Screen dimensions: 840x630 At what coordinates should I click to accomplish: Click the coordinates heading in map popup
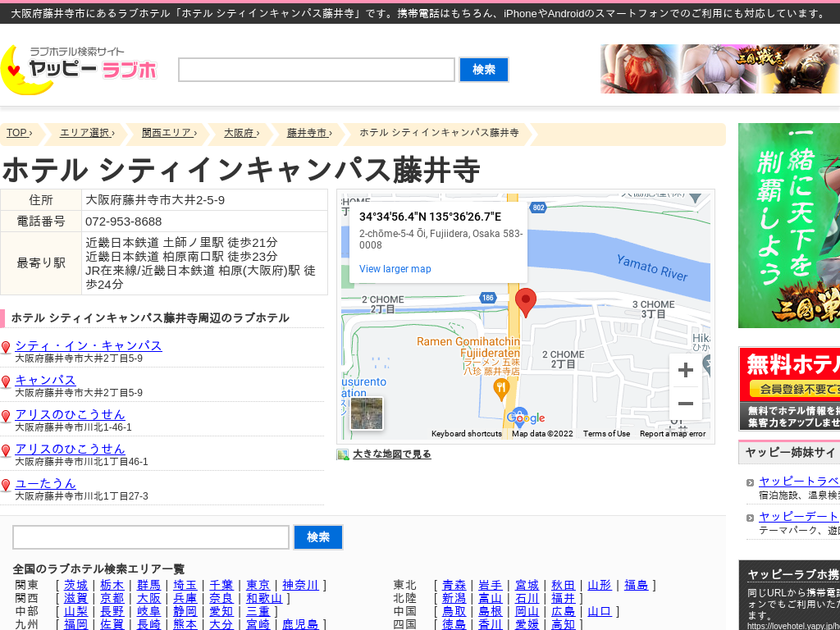[430, 217]
